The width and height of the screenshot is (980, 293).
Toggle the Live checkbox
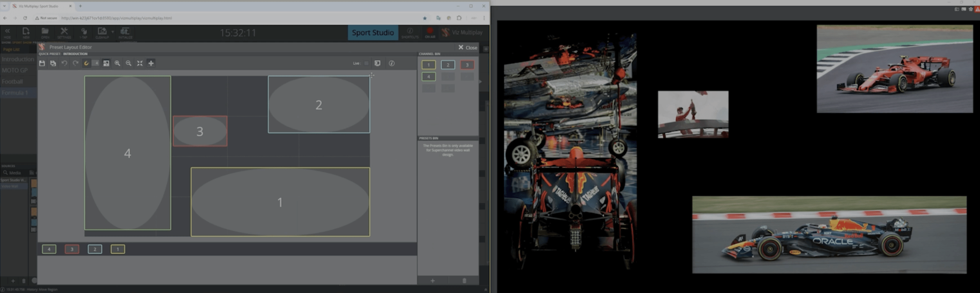tap(366, 64)
